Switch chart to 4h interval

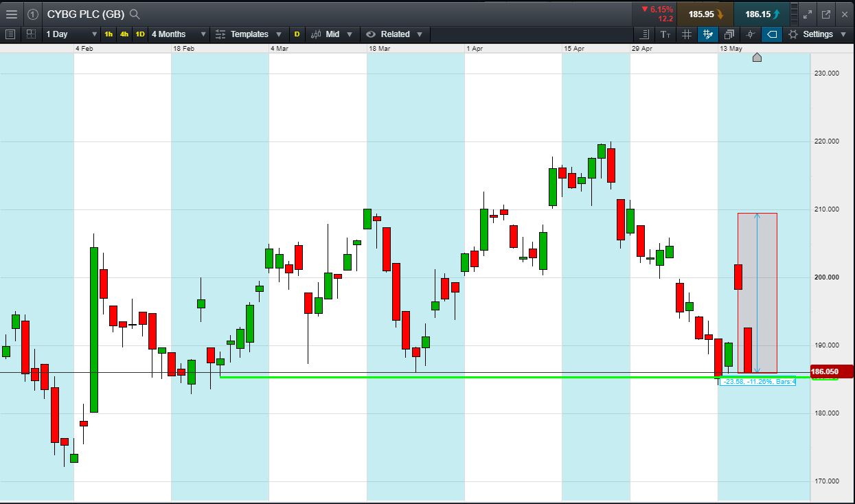pyautogui.click(x=124, y=34)
